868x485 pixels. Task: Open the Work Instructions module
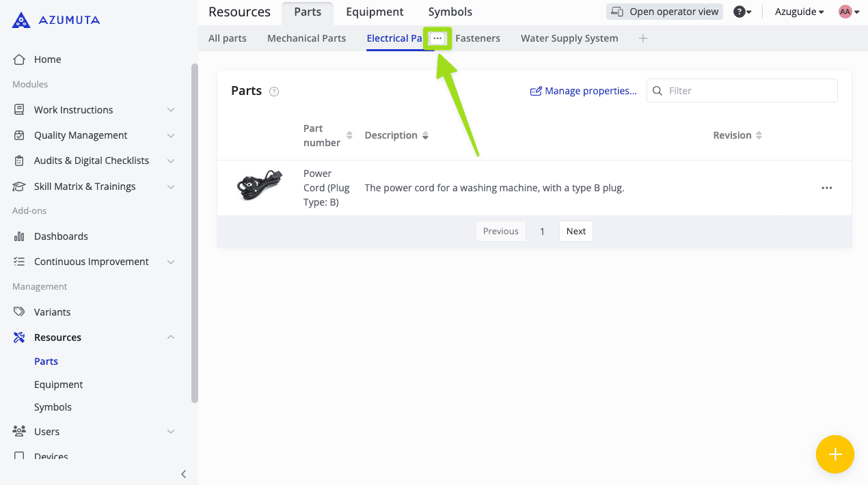(x=21, y=109)
